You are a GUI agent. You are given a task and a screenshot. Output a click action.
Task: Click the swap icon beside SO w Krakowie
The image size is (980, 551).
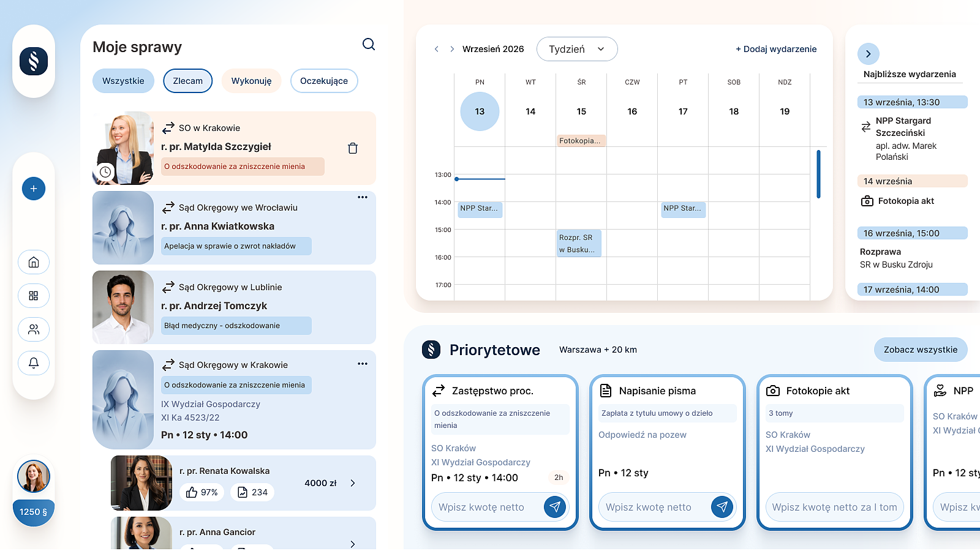click(168, 128)
